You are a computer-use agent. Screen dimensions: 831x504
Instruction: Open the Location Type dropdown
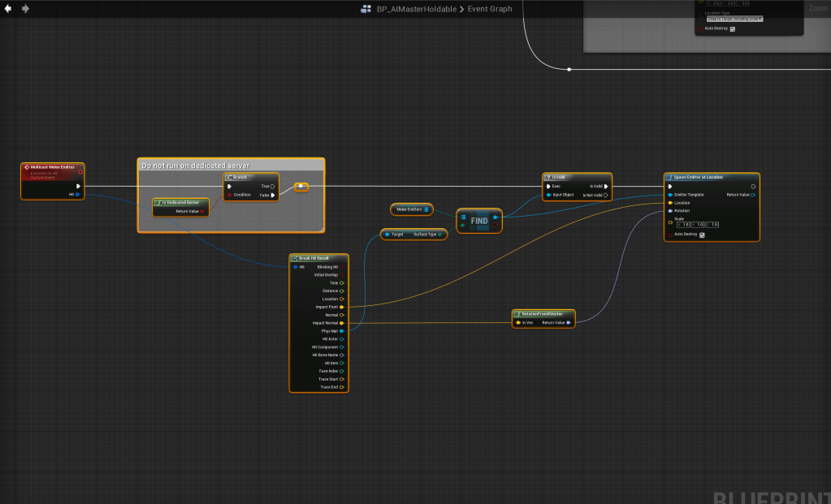(x=734, y=18)
